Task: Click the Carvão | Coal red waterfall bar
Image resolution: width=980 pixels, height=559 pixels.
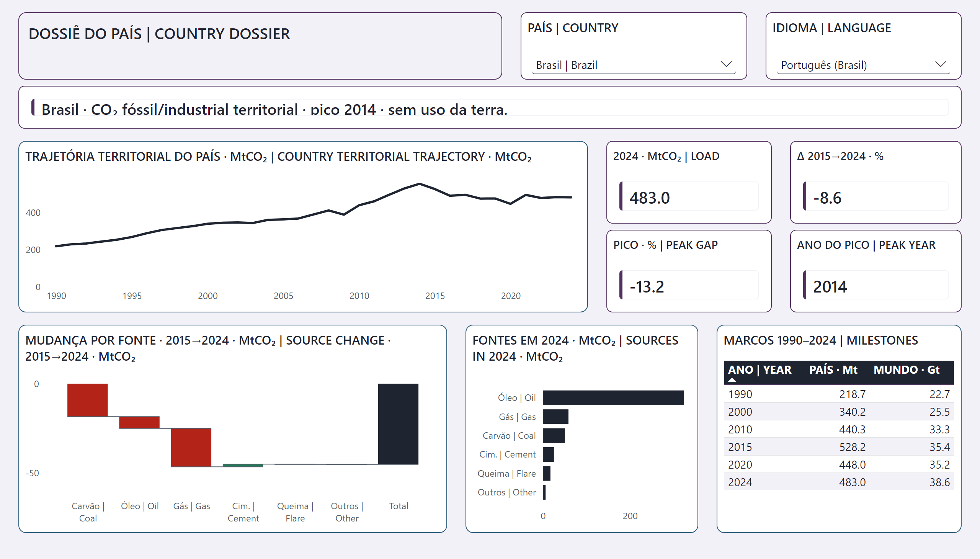Action: point(88,400)
